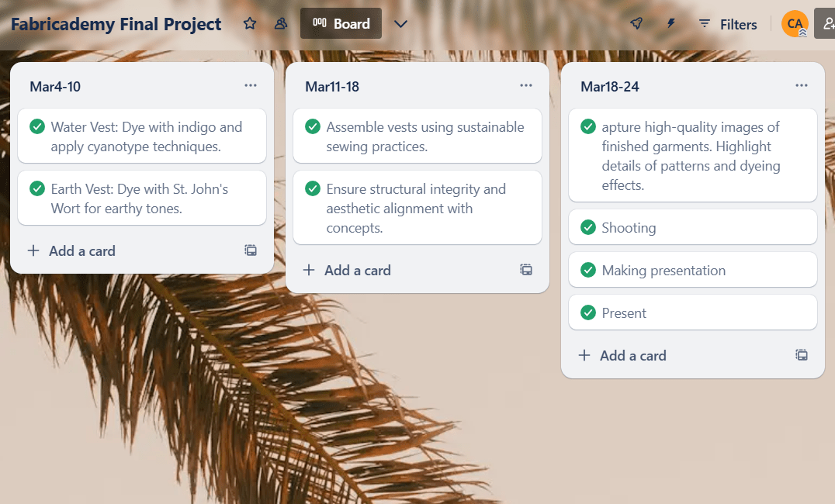Expand the board views chevron dropdown
Image resolution: width=835 pixels, height=504 pixels.
400,24
